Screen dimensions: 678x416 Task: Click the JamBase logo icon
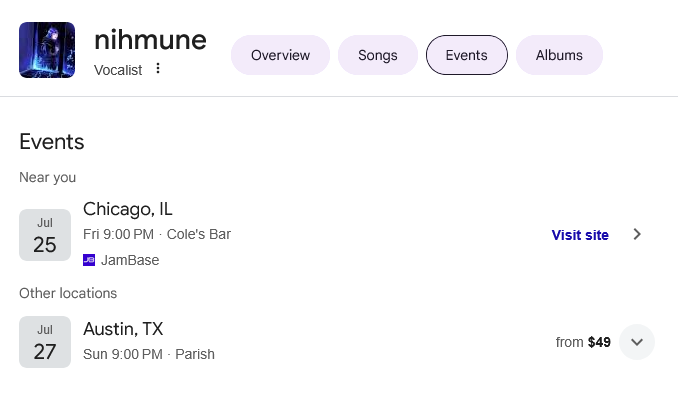[x=89, y=260]
